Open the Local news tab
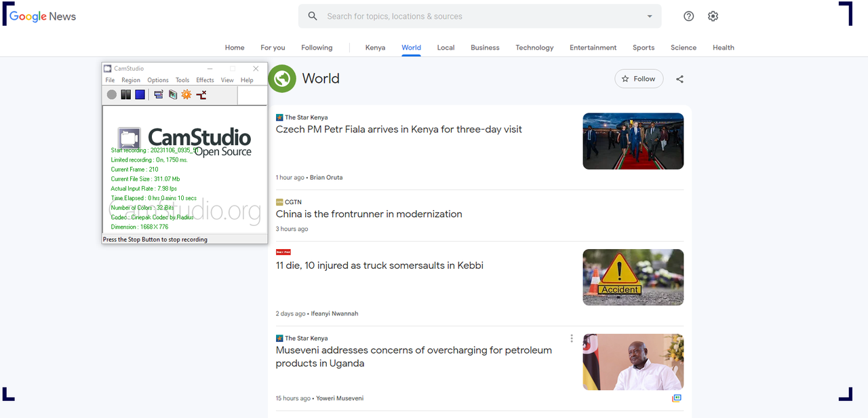The height and width of the screenshot is (418, 868). (446, 47)
